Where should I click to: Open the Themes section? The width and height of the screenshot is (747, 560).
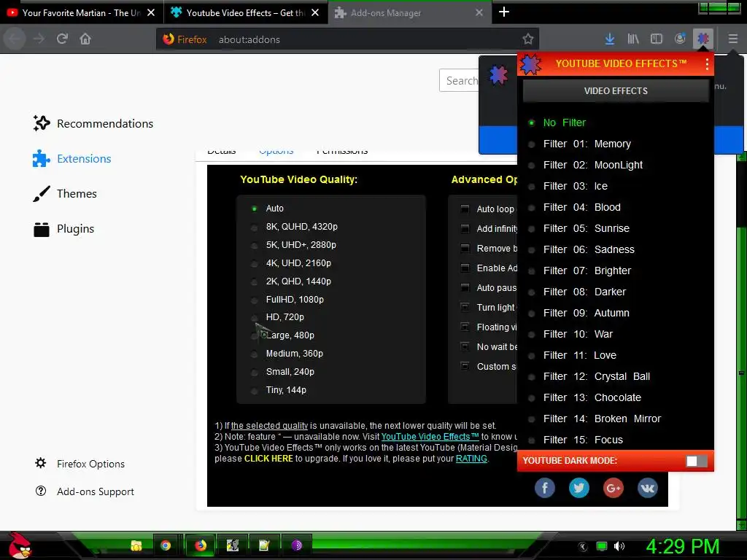click(65, 193)
